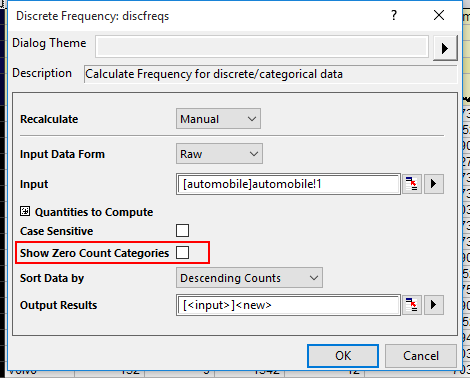
Task: Open the Dialog Theme arrow menu
Action: (x=445, y=48)
